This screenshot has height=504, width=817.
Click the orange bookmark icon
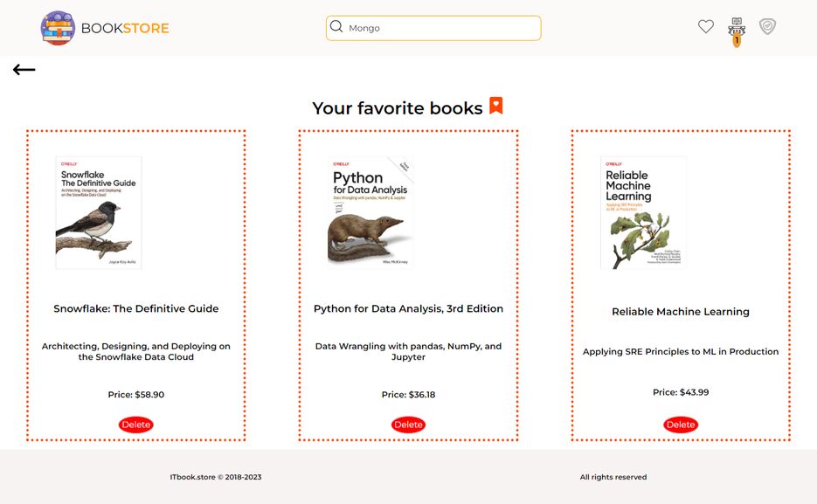(496, 106)
